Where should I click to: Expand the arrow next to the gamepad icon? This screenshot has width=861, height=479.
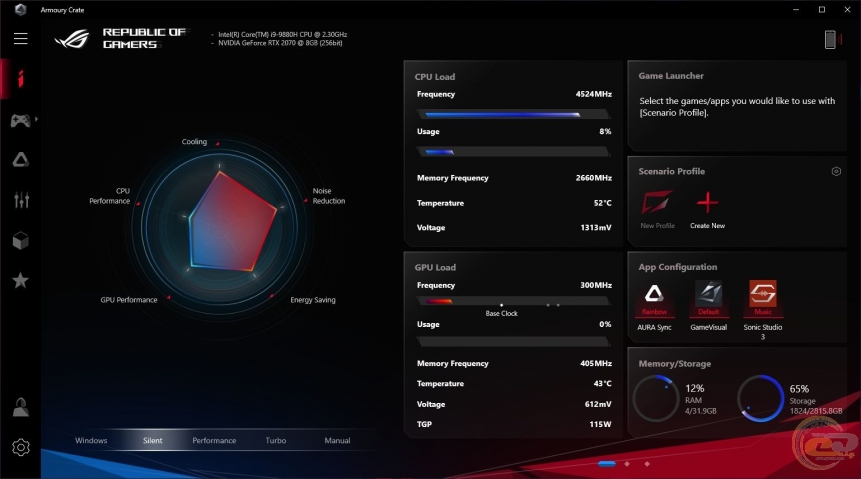pos(36,119)
